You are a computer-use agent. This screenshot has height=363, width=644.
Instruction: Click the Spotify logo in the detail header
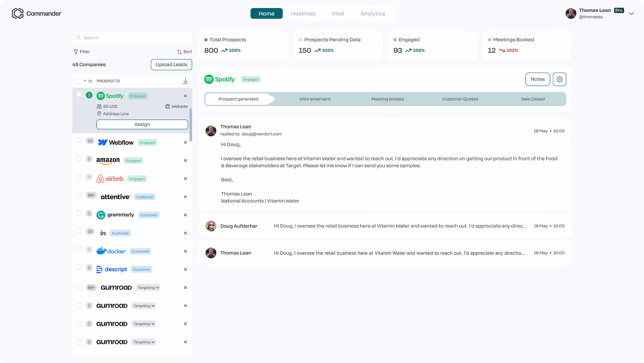(220, 79)
